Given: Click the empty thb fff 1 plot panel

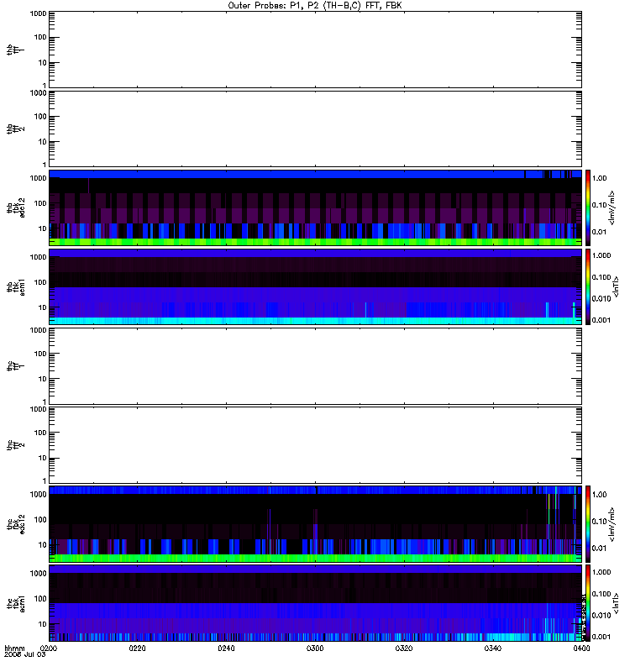Looking at the screenshot, I should [315, 50].
